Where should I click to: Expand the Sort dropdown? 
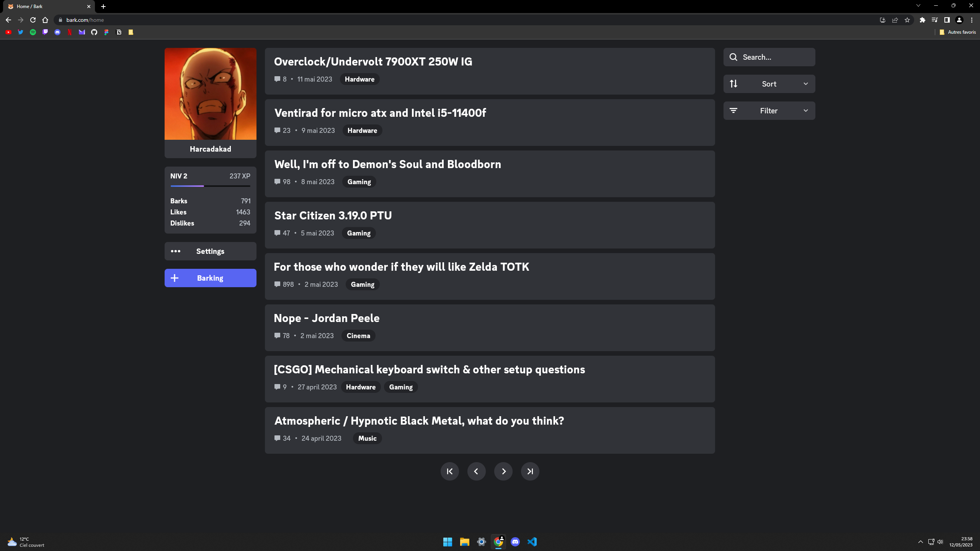(x=769, y=84)
